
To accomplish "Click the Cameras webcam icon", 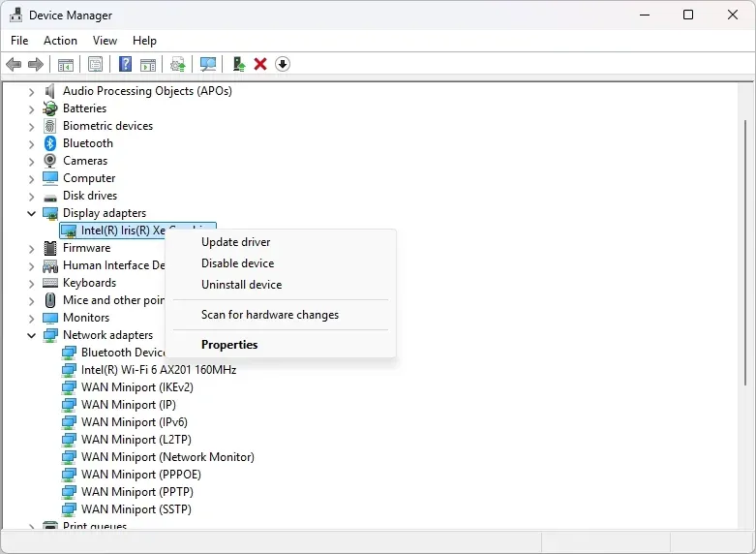I will (x=50, y=161).
